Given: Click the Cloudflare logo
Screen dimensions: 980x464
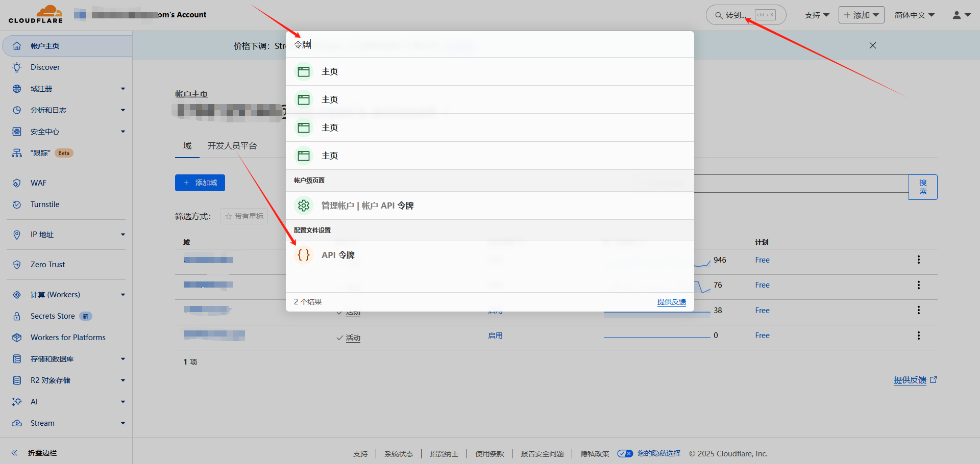Looking at the screenshot, I should (x=36, y=14).
